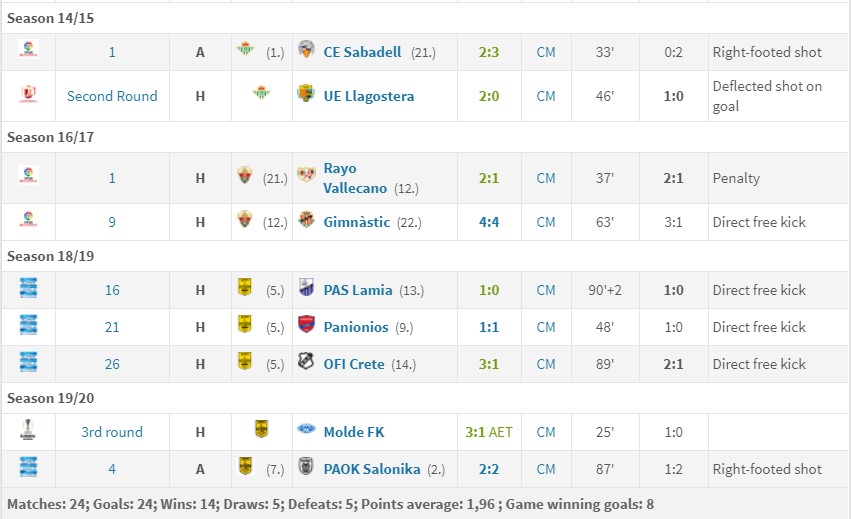Open CE Sabadell club crest icon
Image resolution: width=851 pixels, height=519 pixels.
306,49
